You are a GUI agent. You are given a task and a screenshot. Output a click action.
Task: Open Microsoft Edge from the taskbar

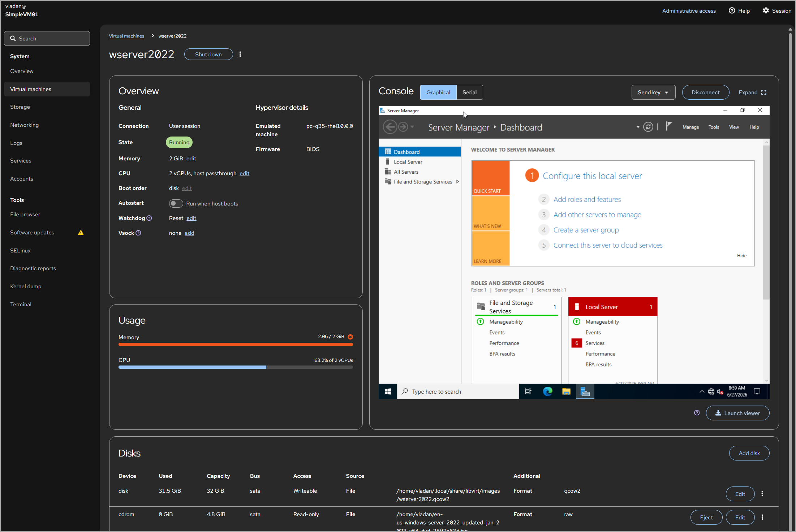[x=548, y=392]
